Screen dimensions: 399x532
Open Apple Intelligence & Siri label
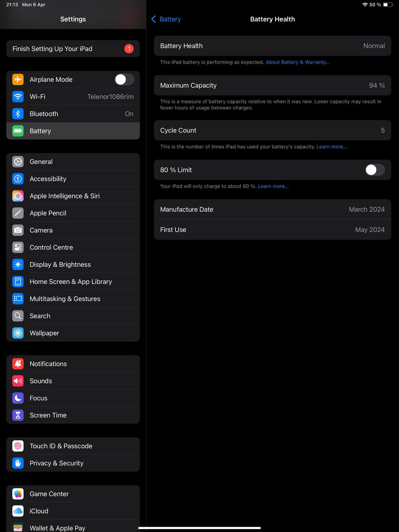click(64, 196)
